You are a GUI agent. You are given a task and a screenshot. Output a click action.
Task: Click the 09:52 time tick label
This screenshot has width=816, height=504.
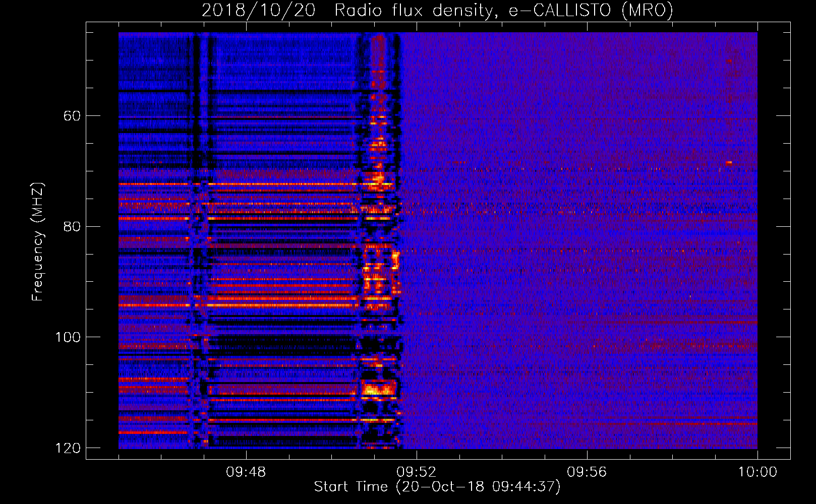pos(416,472)
